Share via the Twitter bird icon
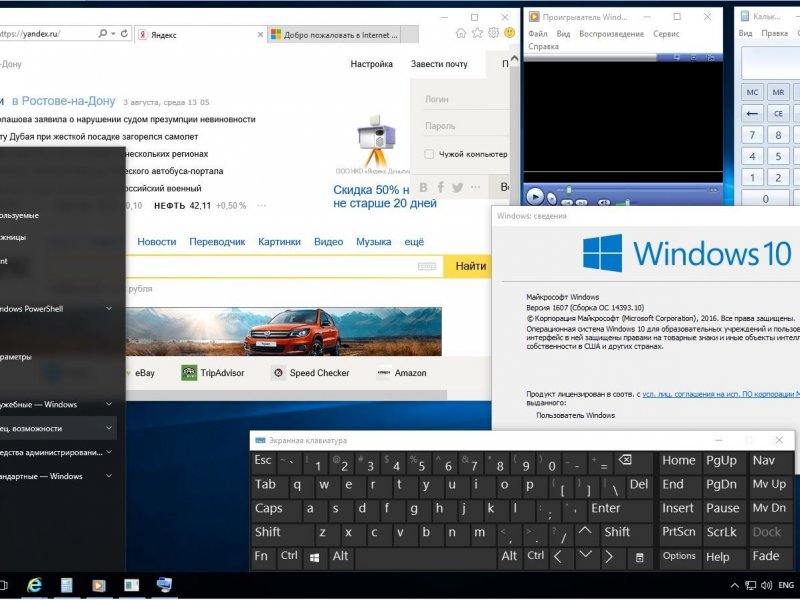Screen dimensions: 800x600 pos(458,187)
